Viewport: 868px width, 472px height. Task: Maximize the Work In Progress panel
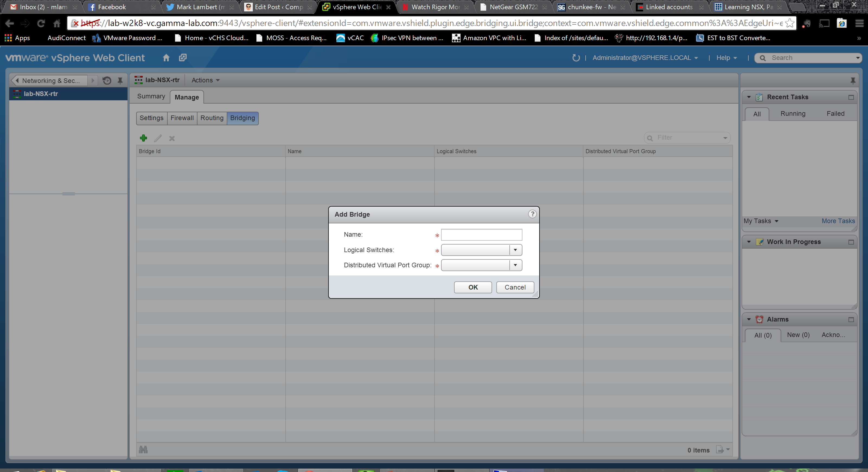(x=851, y=242)
